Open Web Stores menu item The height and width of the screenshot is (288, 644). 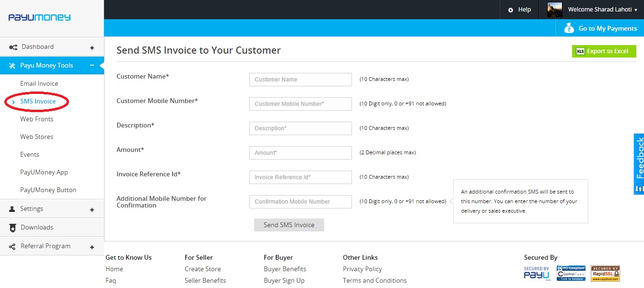36,137
